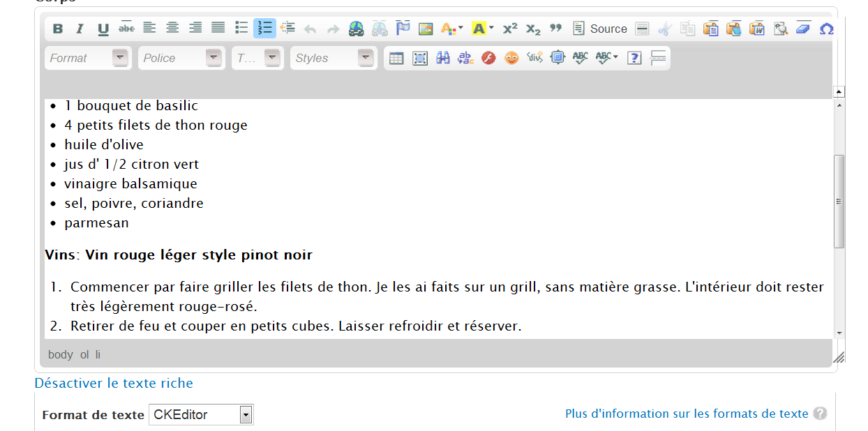The width and height of the screenshot is (868, 431).
Task: Apply block quote formatting
Action: point(555,29)
